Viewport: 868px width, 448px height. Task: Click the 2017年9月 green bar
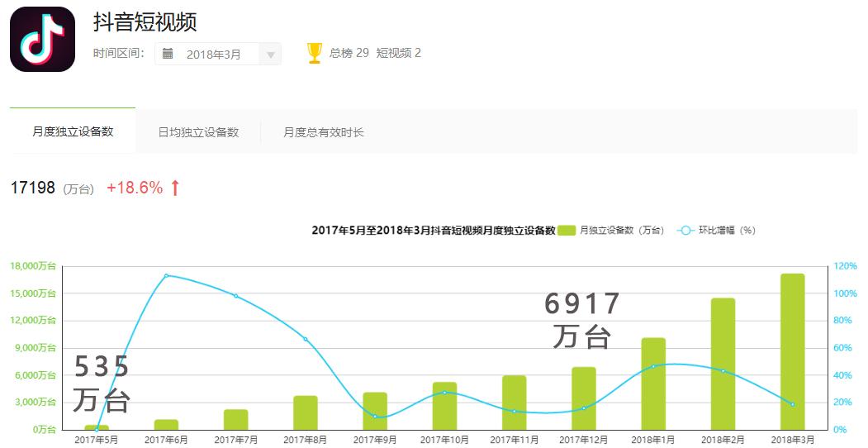tap(375, 411)
